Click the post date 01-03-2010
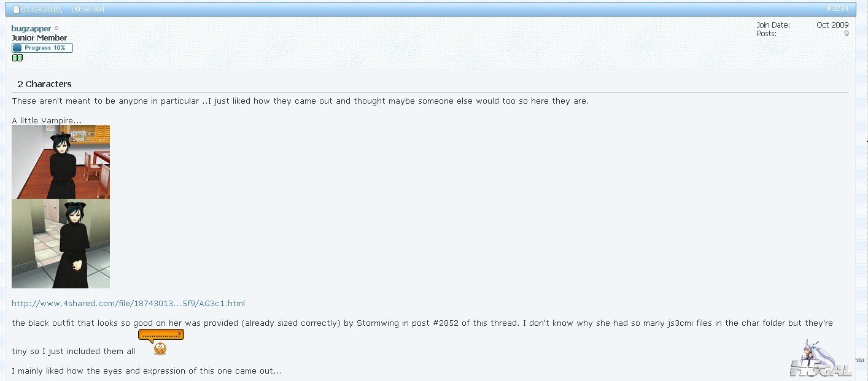 [x=41, y=9]
